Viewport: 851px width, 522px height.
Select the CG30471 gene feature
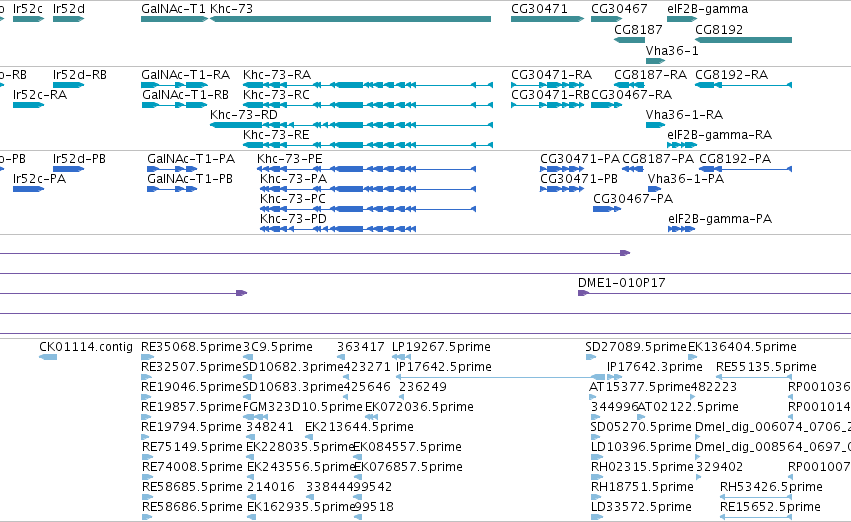(x=548, y=19)
